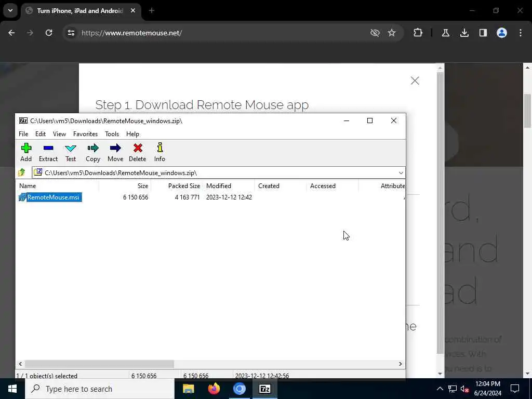Click the third-party cookies eye icon
Viewport: 532px width, 399px height.
(375, 33)
